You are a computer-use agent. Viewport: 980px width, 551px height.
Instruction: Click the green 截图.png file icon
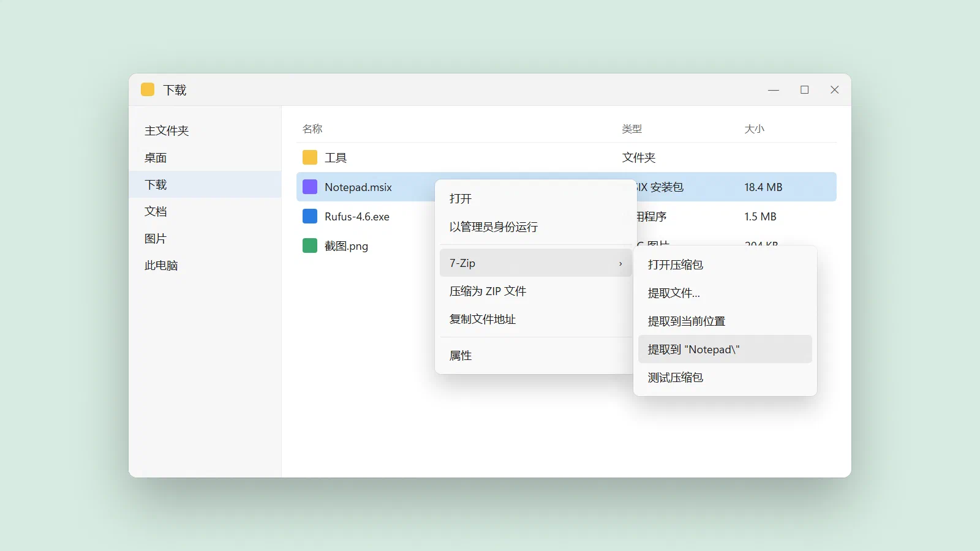(x=310, y=246)
